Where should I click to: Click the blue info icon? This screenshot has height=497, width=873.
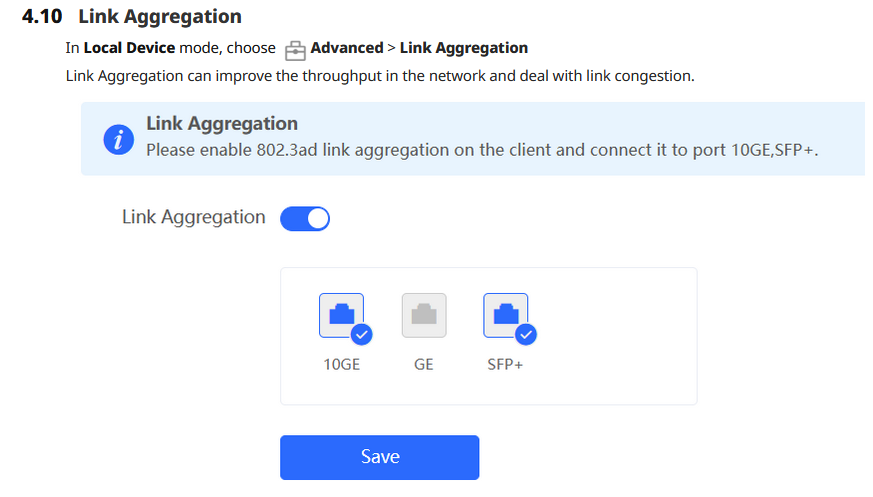click(x=119, y=139)
